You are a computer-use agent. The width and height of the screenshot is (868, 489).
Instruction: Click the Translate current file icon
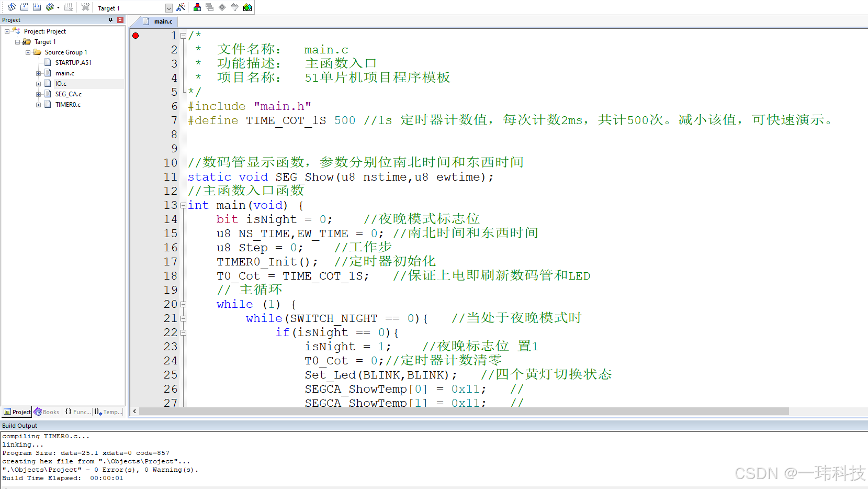point(12,7)
